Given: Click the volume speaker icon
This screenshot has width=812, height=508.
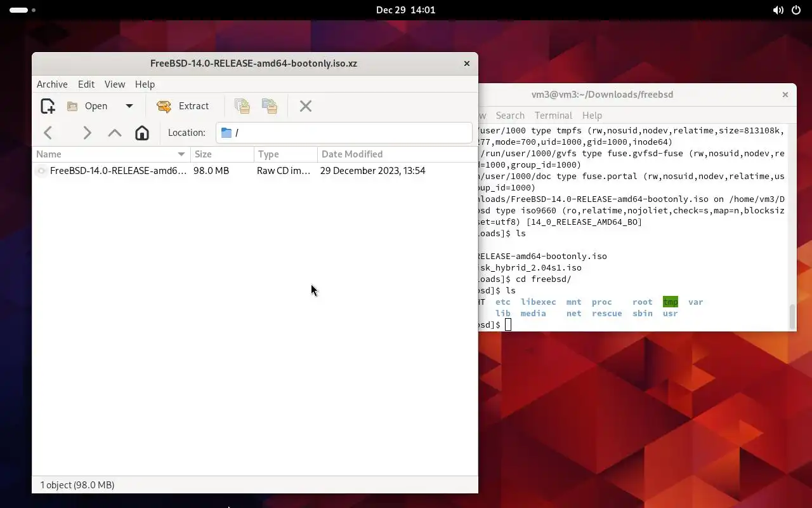Looking at the screenshot, I should [778, 10].
